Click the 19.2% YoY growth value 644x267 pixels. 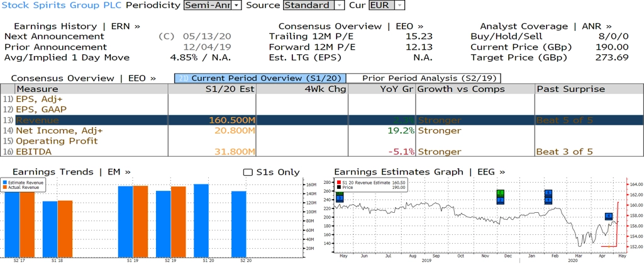[x=399, y=130]
